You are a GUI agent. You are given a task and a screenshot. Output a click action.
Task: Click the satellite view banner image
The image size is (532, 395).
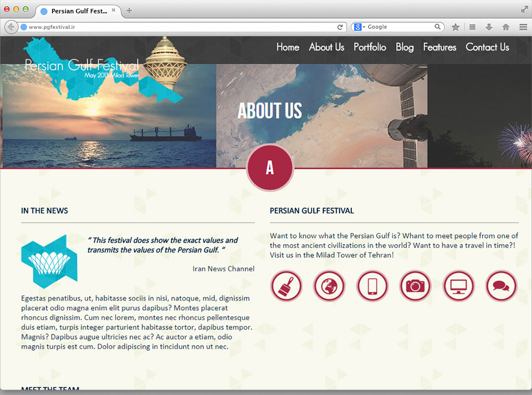click(321, 116)
